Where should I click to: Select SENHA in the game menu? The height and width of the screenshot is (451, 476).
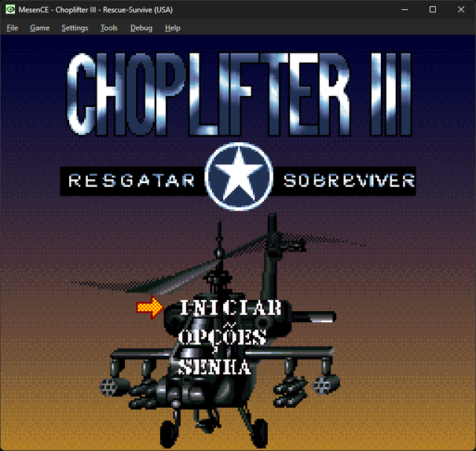pyautogui.click(x=215, y=367)
